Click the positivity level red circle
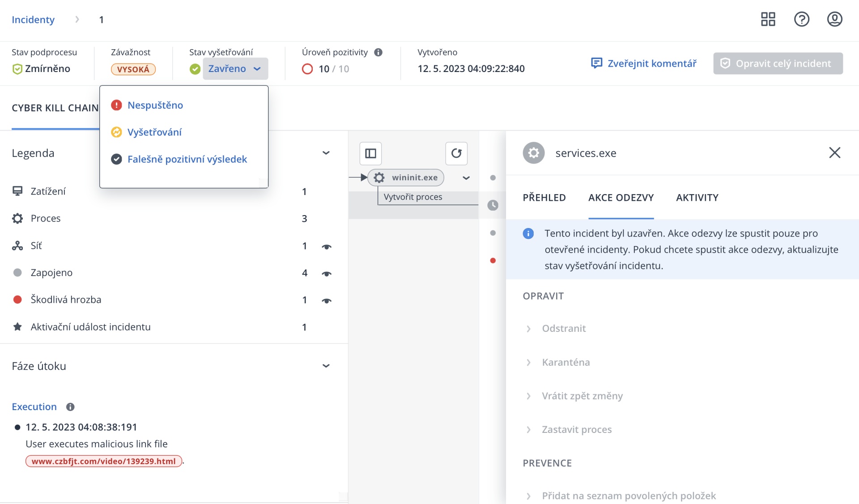Screen dimensions: 859x504 pos(307,69)
